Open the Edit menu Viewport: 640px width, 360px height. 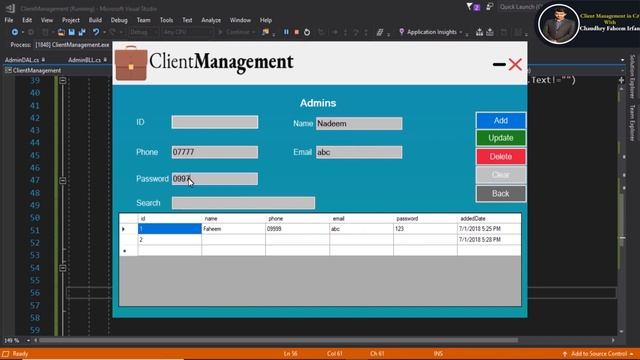click(x=27, y=20)
